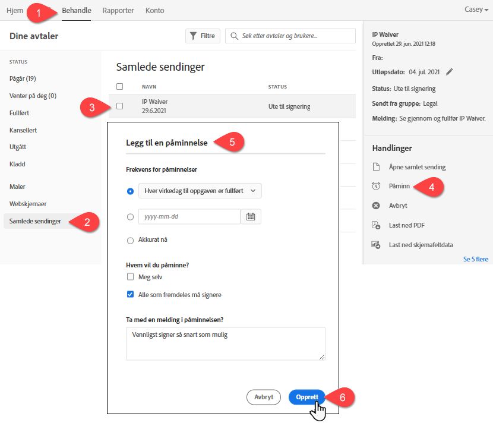Tick the select-all checkbox in table header
The height and width of the screenshot is (448, 493).
click(x=120, y=87)
